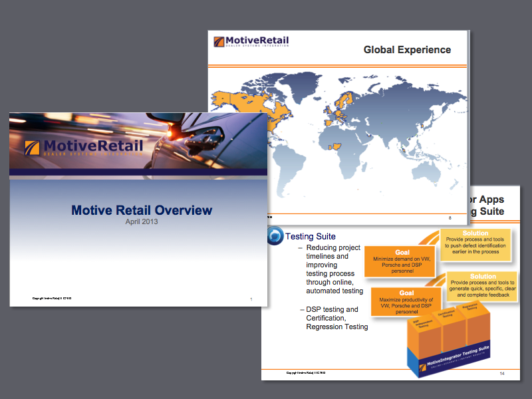This screenshot has width=532, height=399.
Task: Click page number 14 on Testing Suite slide
Action: pyautogui.click(x=502, y=373)
